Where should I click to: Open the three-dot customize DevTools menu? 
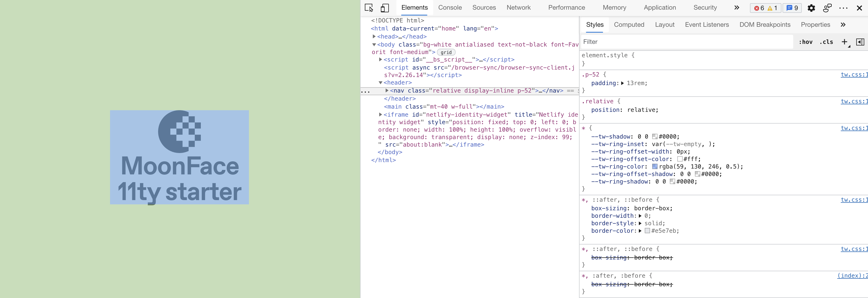click(x=843, y=8)
